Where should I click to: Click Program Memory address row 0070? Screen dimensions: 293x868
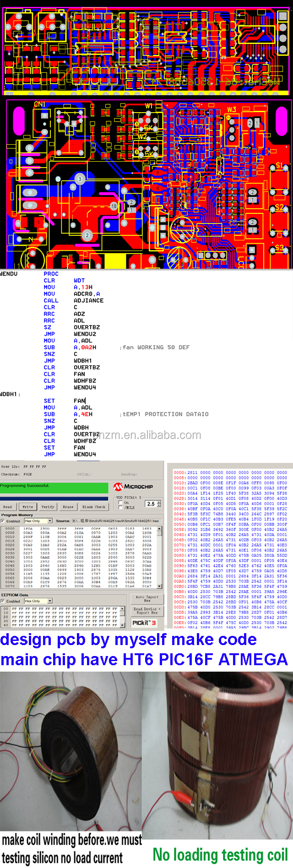(x=78, y=586)
